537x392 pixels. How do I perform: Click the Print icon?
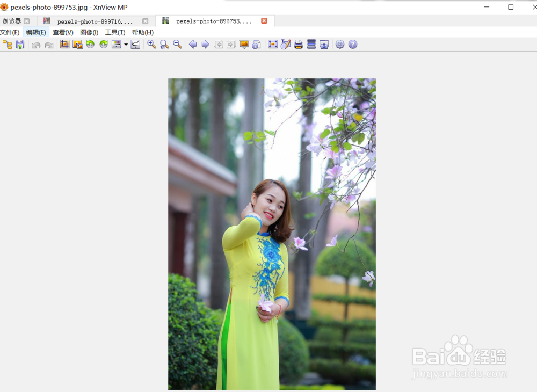(299, 45)
